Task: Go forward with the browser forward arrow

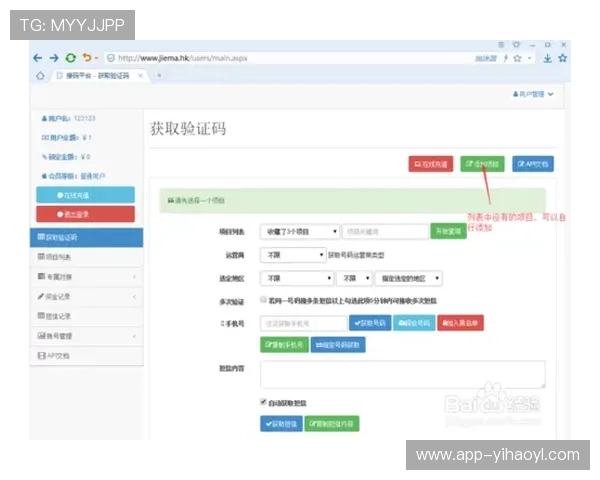Action: tap(54, 58)
